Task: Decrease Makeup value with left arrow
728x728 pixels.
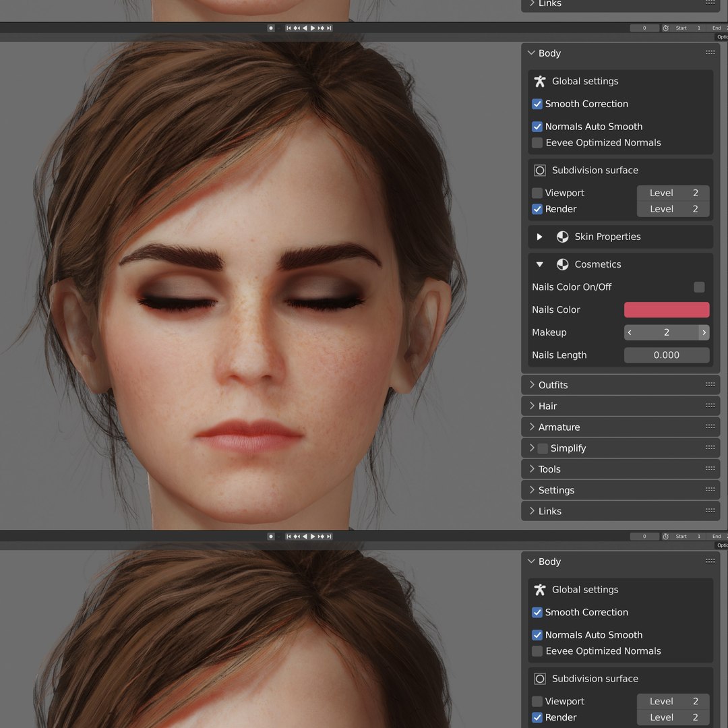Action: [630, 332]
